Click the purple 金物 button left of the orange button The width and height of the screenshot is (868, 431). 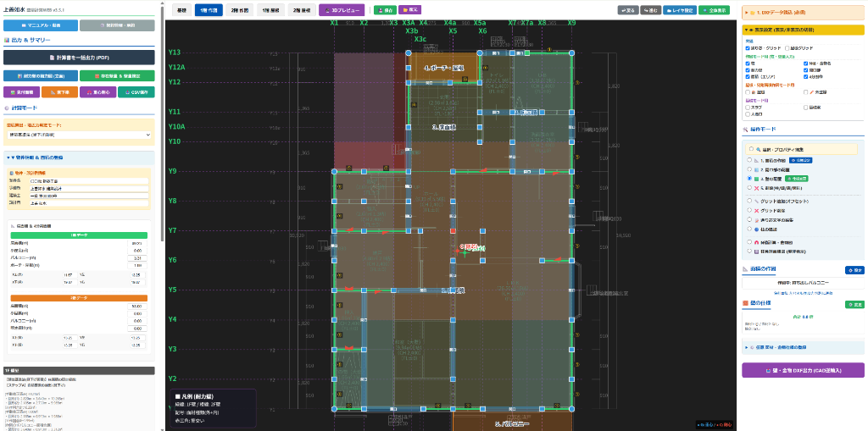(x=21, y=92)
